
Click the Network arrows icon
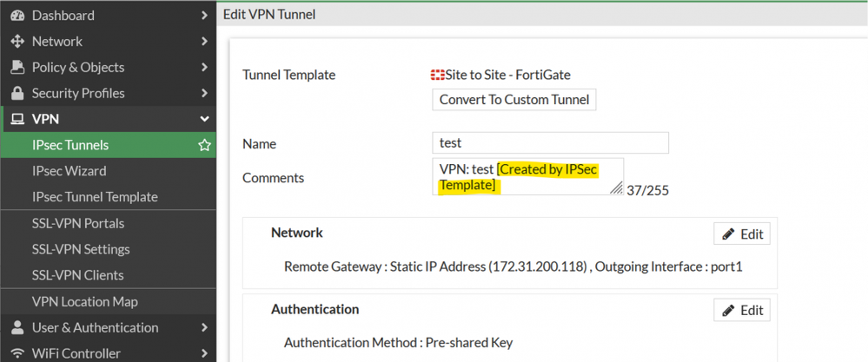(17, 41)
